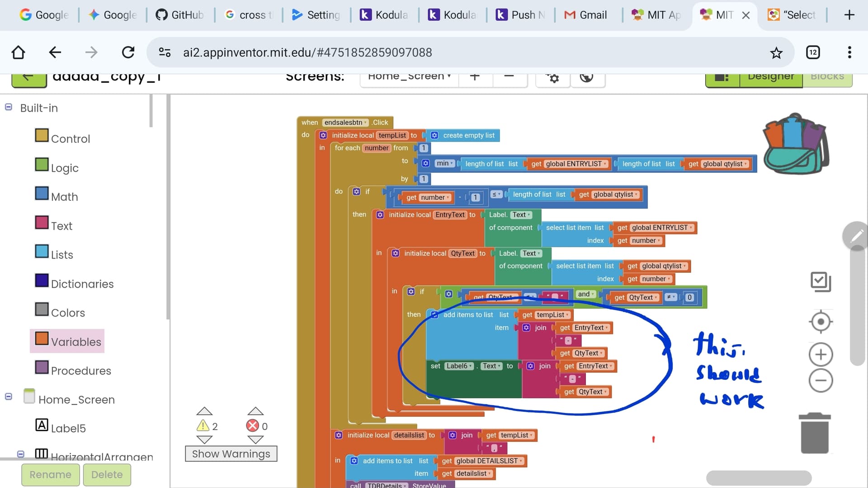Image resolution: width=868 pixels, height=488 pixels.
Task: Click the address bar URL field
Action: [x=307, y=52]
